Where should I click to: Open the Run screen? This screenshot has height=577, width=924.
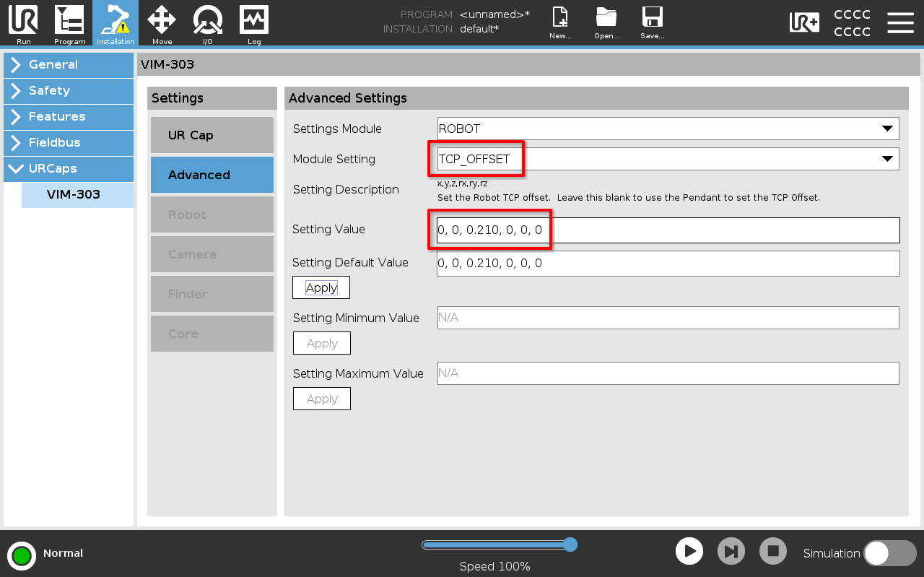[23, 23]
